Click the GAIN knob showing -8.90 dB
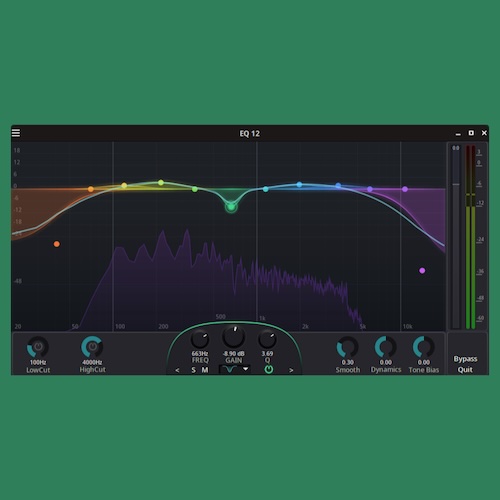This screenshot has width=500, height=500. [x=233, y=336]
